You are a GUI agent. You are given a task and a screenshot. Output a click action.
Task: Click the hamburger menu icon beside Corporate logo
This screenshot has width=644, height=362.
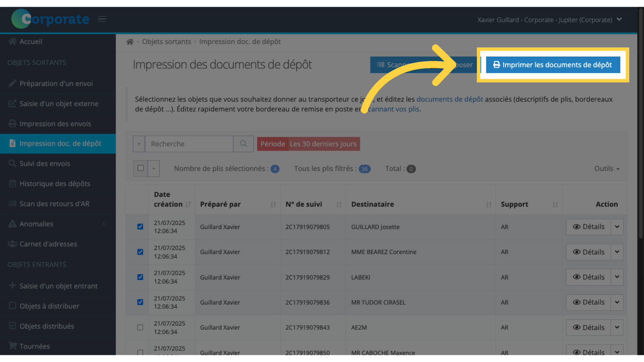coord(102,19)
